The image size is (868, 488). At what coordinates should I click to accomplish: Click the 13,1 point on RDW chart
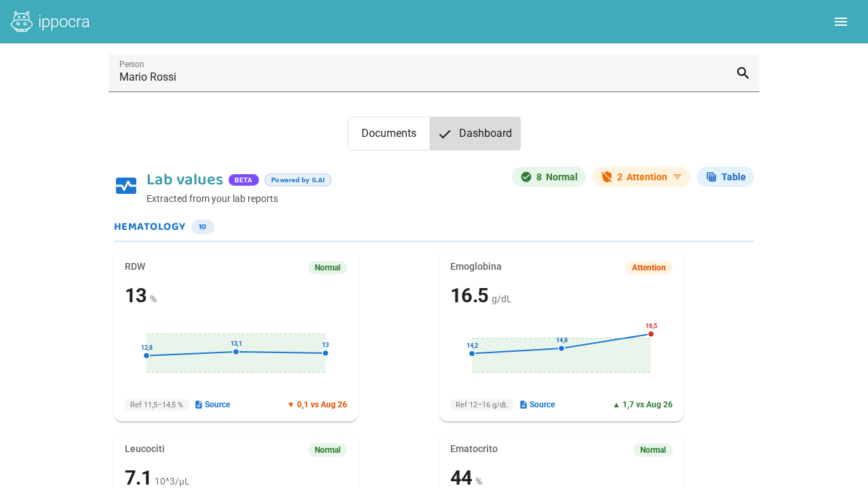pos(236,352)
